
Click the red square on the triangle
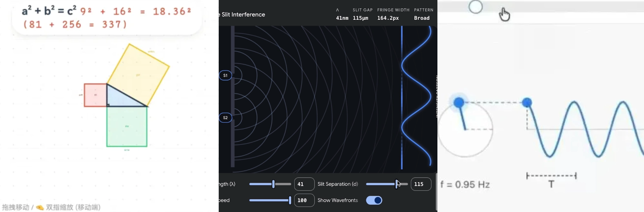click(95, 95)
